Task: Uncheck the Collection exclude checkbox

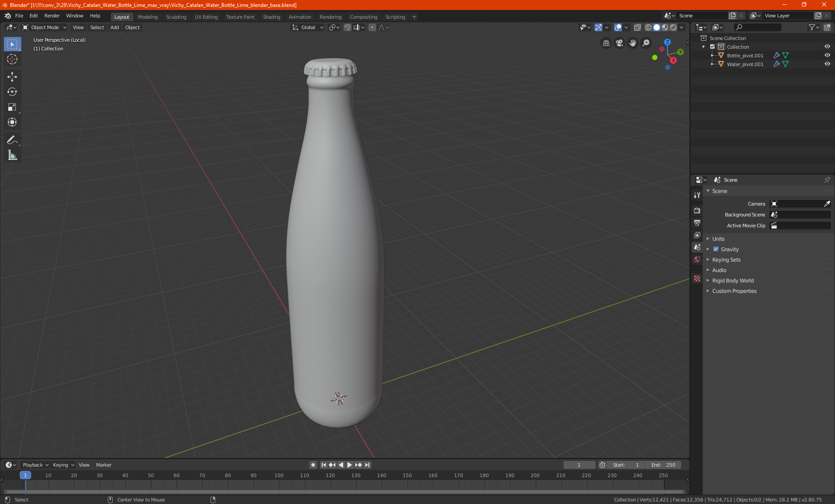Action: [x=712, y=47]
